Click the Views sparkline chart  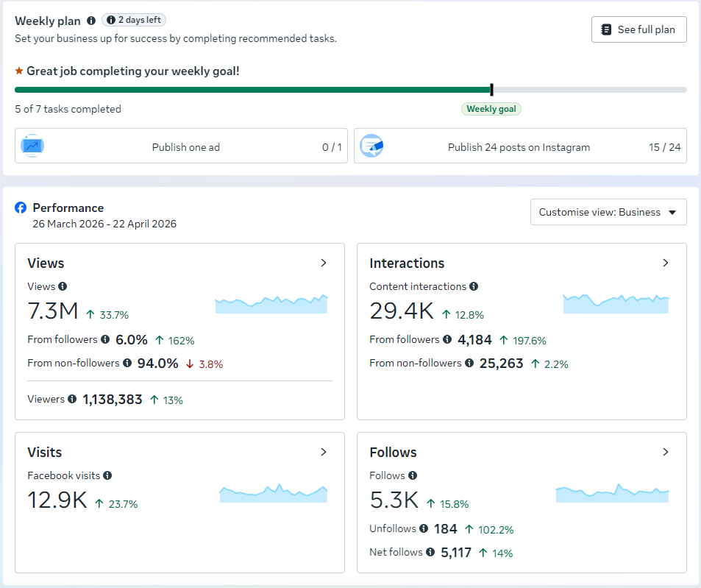[271, 304]
